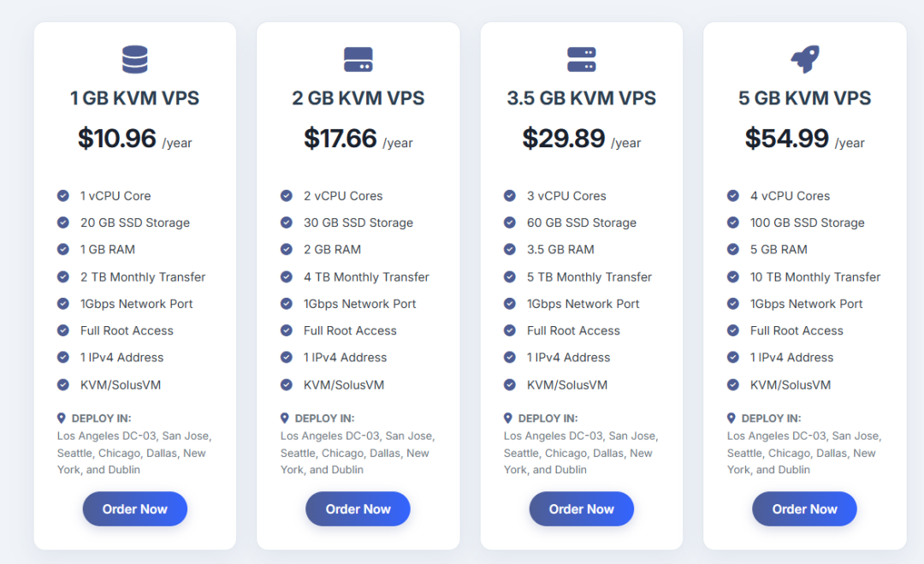The width and height of the screenshot is (924, 564).
Task: Click the location pin icon in the 3.5 GB plan
Action: point(508,418)
